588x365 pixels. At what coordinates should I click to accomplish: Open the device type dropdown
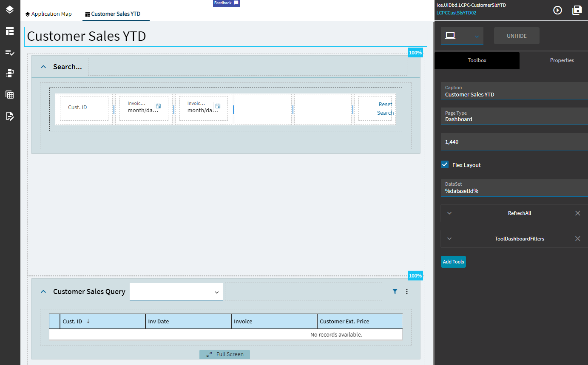point(462,36)
